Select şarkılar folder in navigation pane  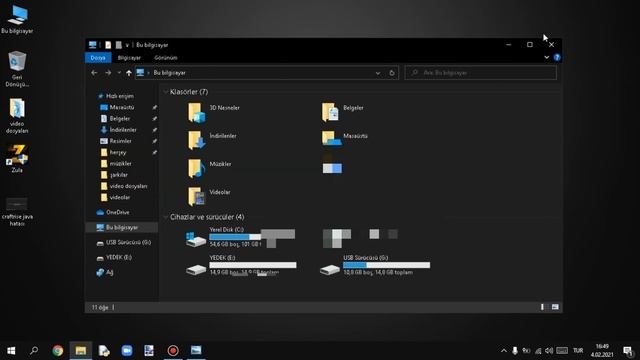point(118,175)
